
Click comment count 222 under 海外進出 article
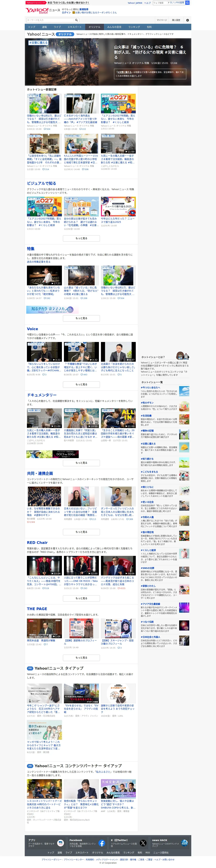coord(82,129)
